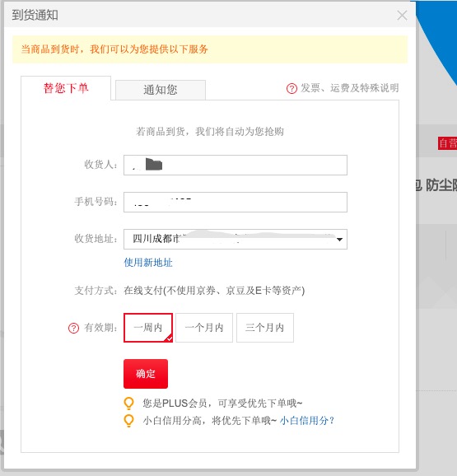Focus the 手机号码 input field
The width and height of the screenshot is (457, 476).
coord(235,203)
